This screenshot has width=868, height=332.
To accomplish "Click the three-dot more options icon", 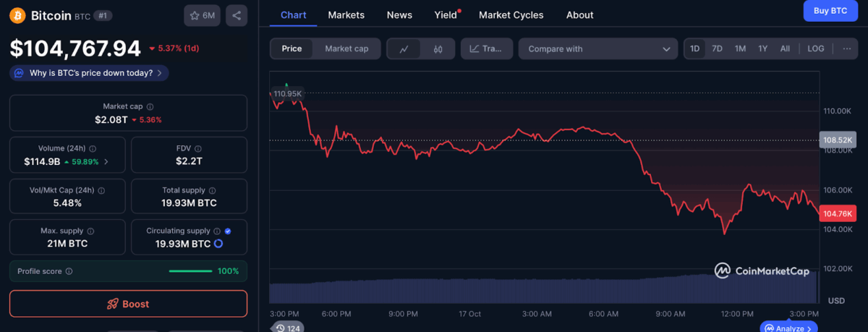I will point(846,48).
